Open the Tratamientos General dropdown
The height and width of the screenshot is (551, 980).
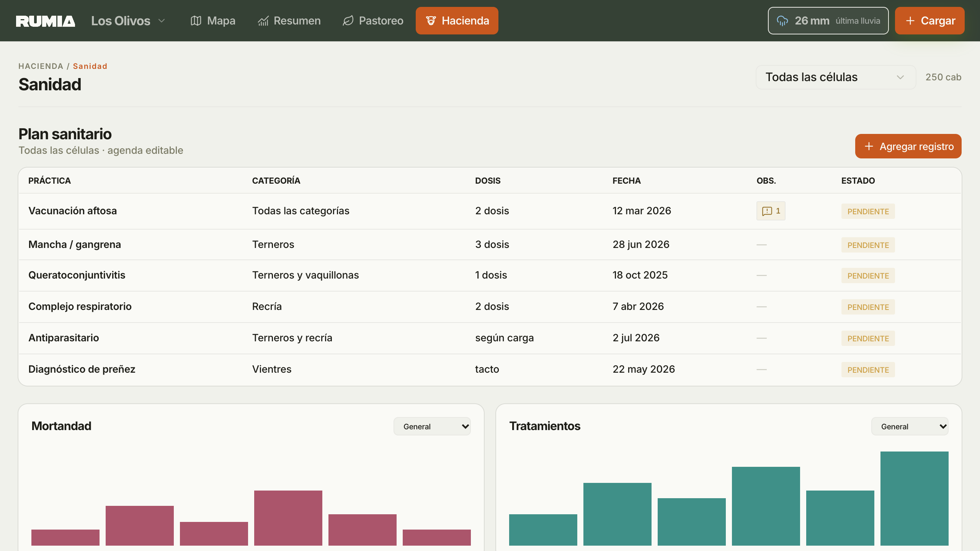pos(910,426)
